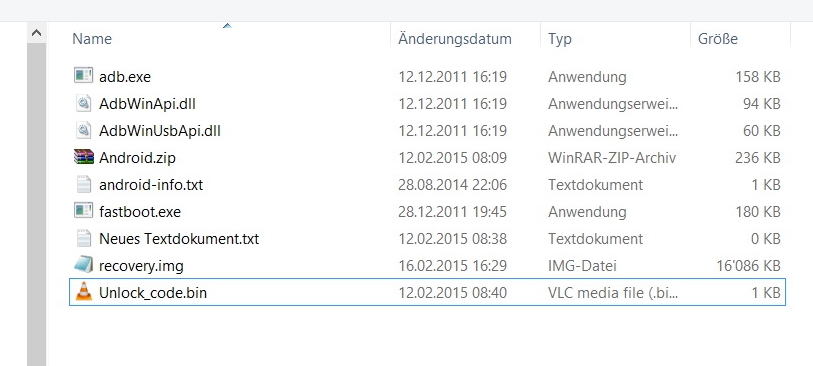Select the android-info.txt document icon
Screen dimensions: 813x366
[83, 184]
